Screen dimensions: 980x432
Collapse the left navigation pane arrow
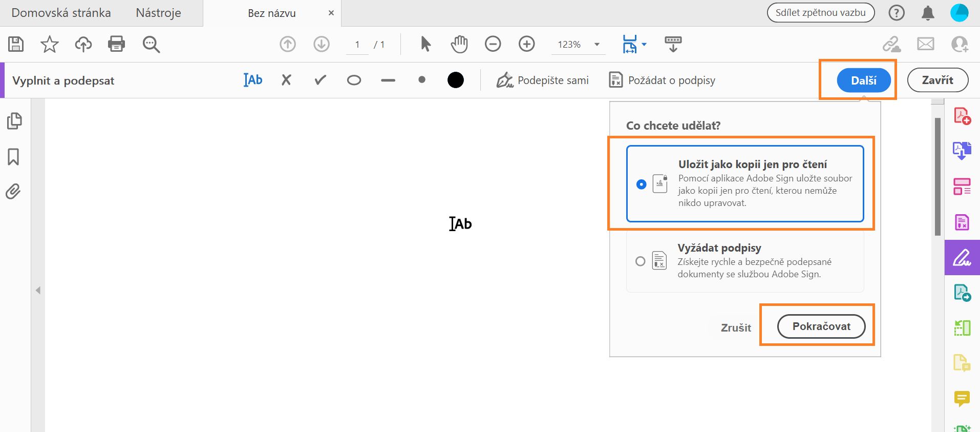pos(38,291)
